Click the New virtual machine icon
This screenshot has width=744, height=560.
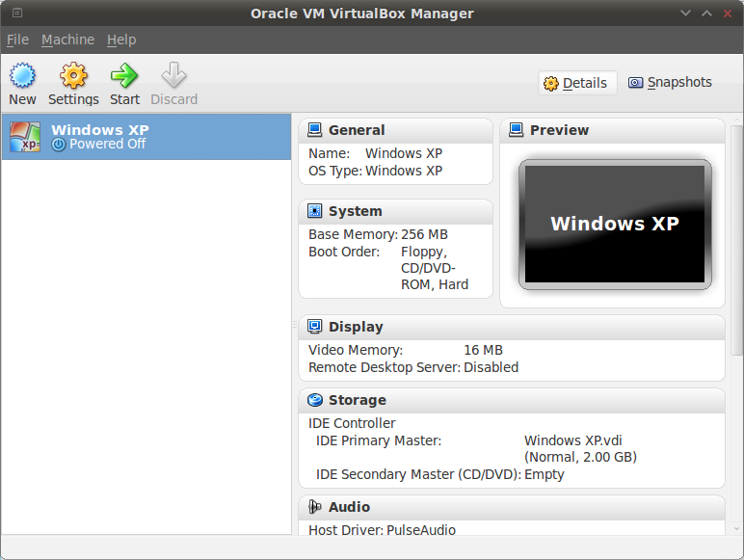click(22, 75)
